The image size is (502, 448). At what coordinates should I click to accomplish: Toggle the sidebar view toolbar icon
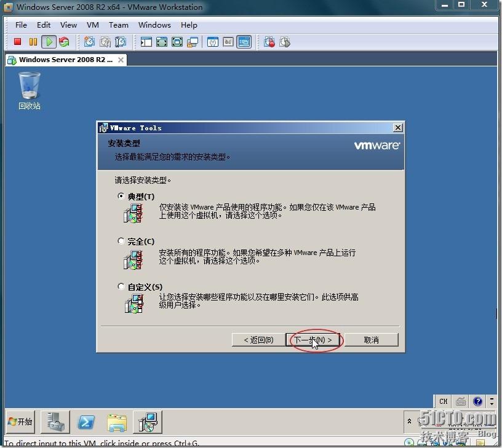[x=146, y=42]
